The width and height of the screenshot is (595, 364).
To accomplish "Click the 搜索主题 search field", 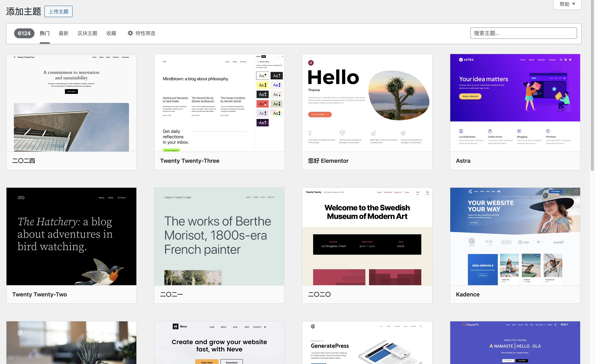I will pos(524,33).
